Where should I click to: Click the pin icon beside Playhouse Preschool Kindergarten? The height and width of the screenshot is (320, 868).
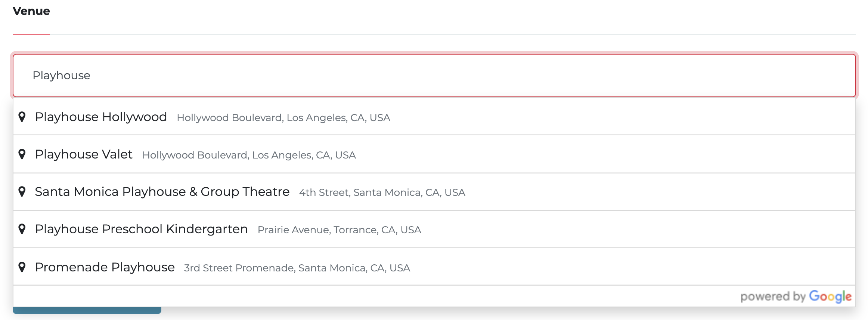coord(22,229)
